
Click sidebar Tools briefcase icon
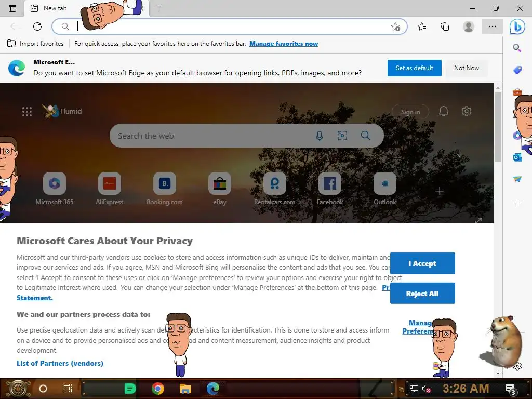pos(517,92)
